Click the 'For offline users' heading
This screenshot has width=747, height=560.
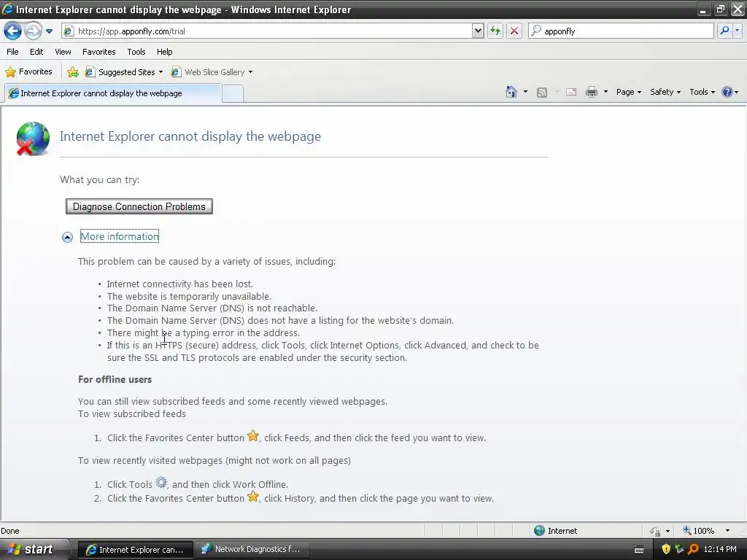(115, 379)
